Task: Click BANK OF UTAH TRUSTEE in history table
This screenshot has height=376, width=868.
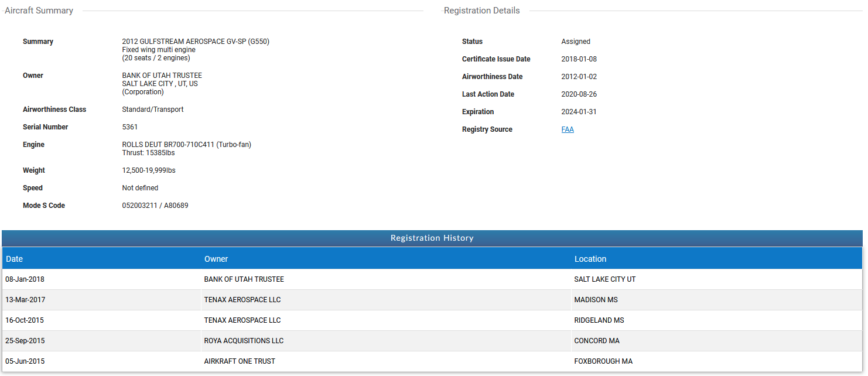Action: pos(244,279)
